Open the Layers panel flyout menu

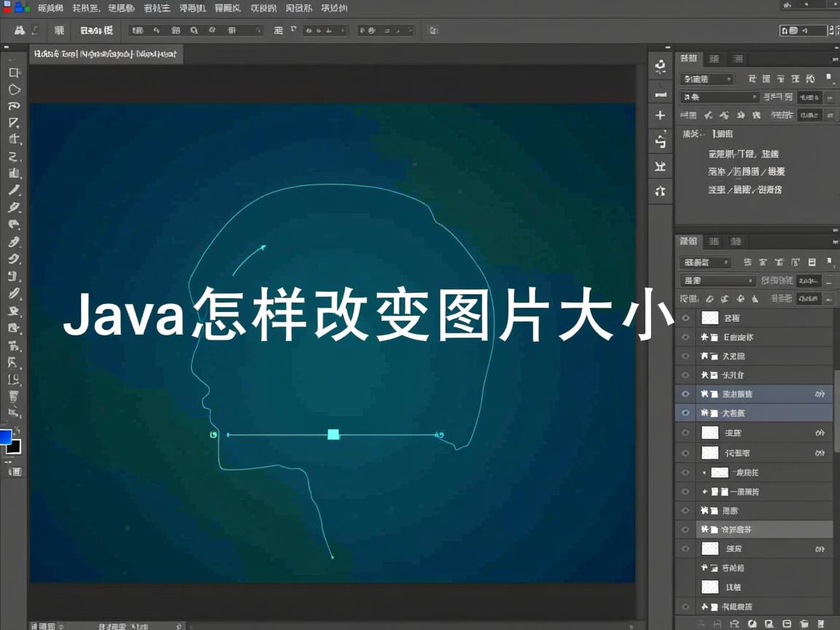click(835, 241)
